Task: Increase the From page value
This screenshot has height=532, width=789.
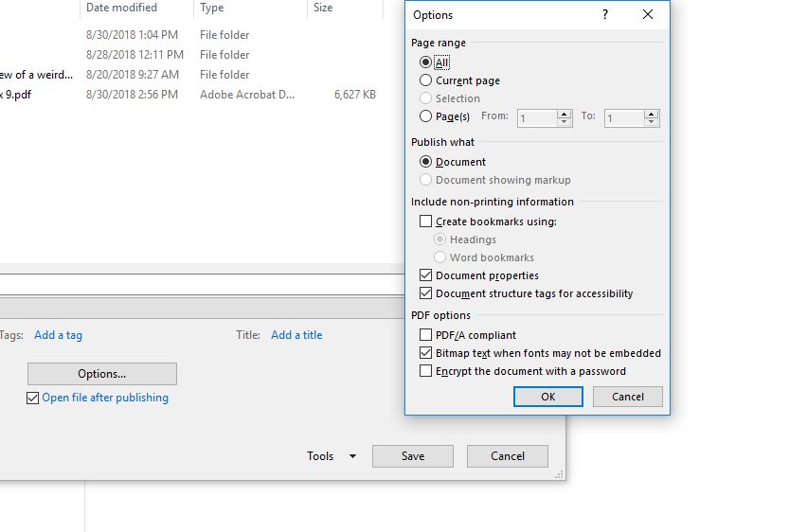Action: (x=565, y=115)
